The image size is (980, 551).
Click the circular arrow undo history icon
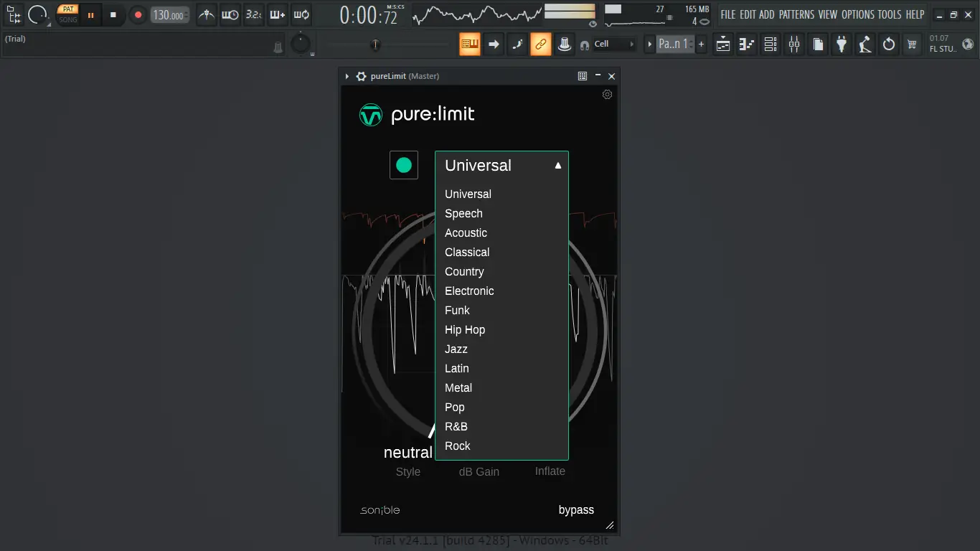click(889, 44)
